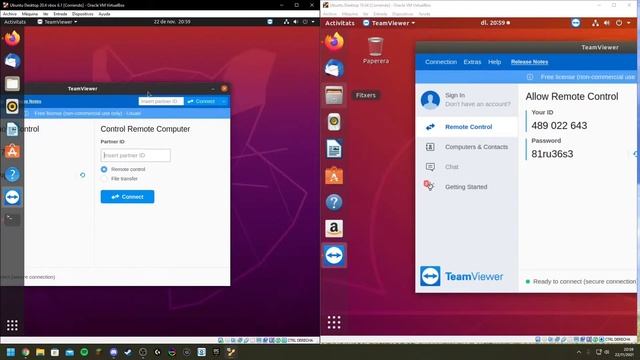Expand system menu arrow in right VM top bar
Image resolution: width=640 pixels, height=360 pixels.
click(629, 23)
